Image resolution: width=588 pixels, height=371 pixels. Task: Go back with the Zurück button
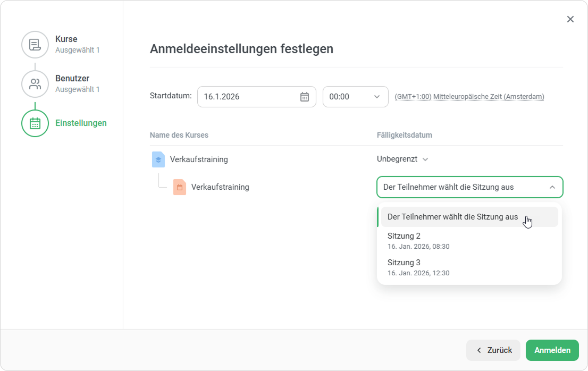(494, 350)
